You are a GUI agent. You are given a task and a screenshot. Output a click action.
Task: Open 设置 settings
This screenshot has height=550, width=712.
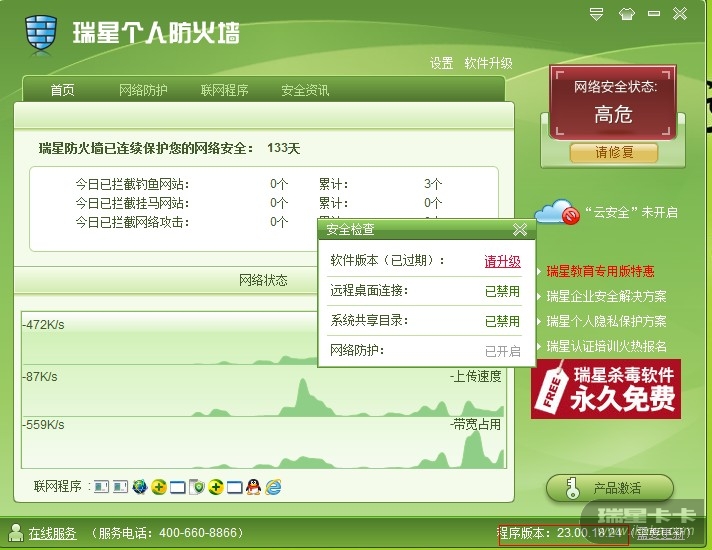[441, 63]
